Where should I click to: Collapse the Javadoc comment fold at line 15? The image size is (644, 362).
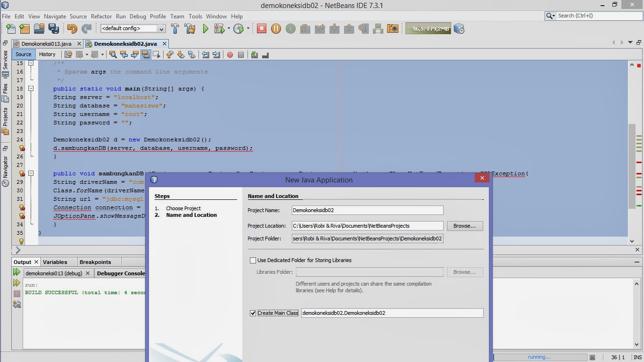pos(31,63)
